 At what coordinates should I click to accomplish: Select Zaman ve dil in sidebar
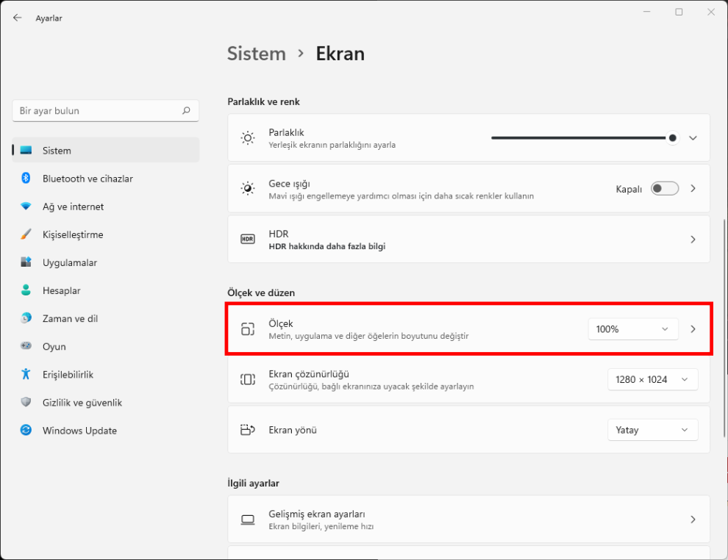pos(70,318)
